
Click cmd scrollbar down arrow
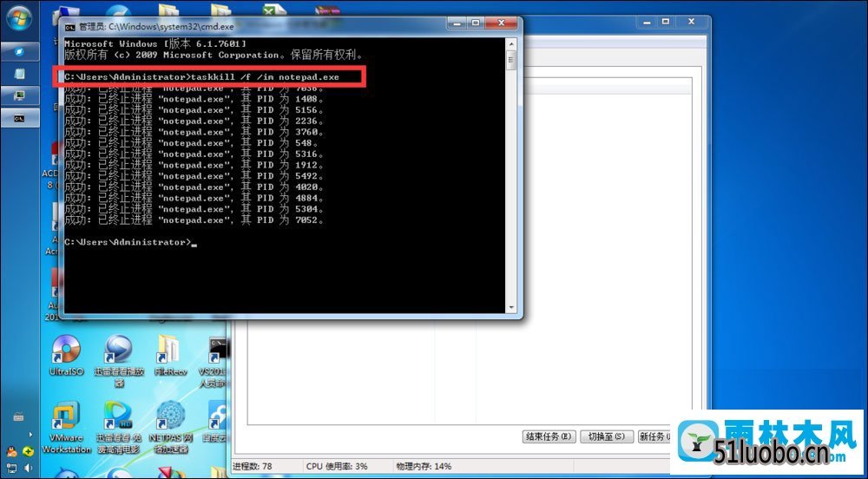(x=512, y=306)
